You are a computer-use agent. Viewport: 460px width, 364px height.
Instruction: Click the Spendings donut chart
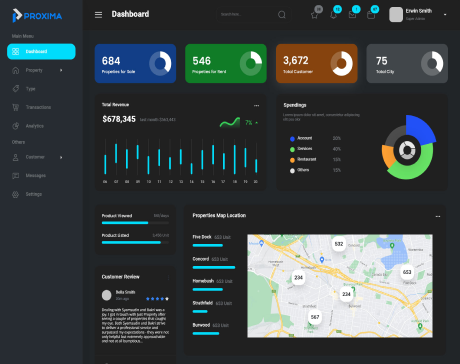pos(408,148)
